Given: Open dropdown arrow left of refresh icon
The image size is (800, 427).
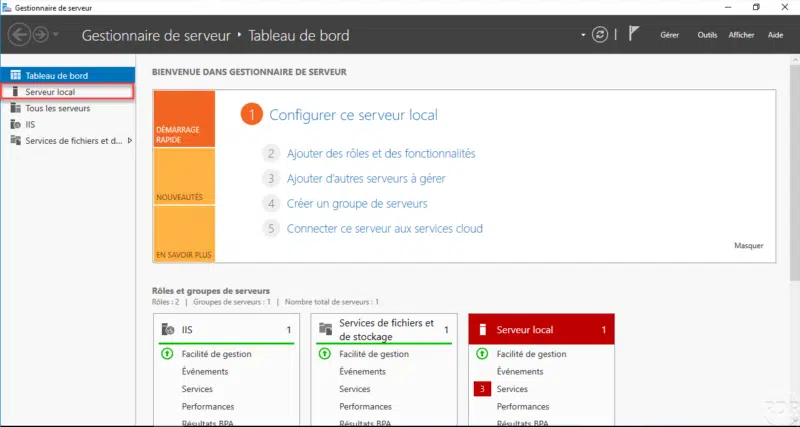Looking at the screenshot, I should click(x=583, y=35).
